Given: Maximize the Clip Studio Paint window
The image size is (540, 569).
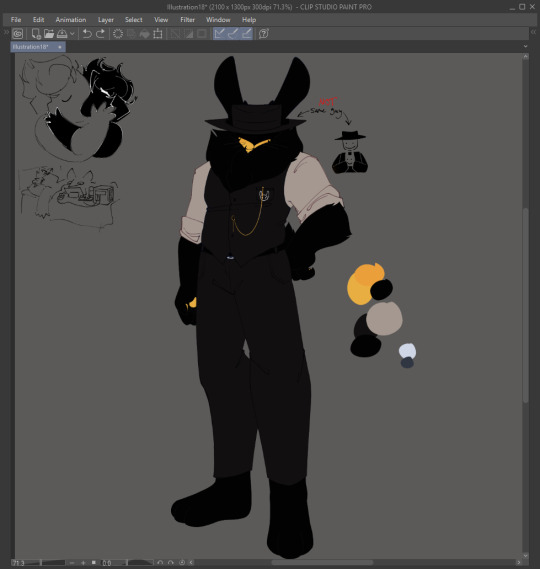Looking at the screenshot, I should click(522, 7).
